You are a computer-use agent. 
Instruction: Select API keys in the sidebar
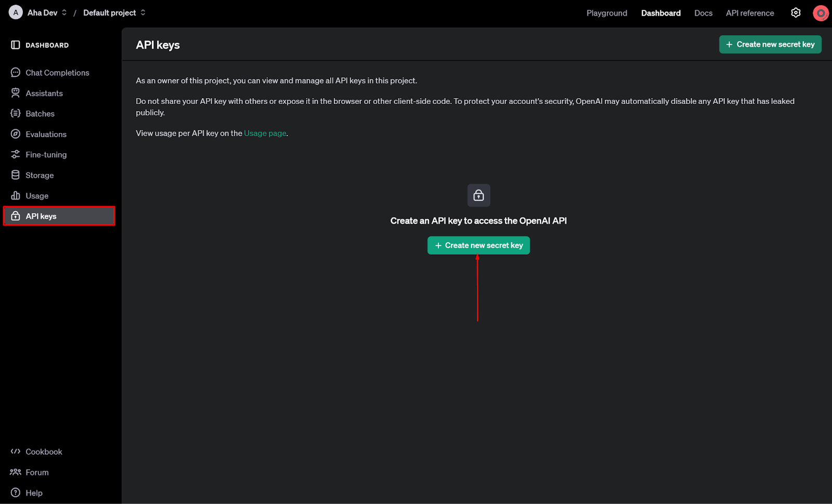pyautogui.click(x=59, y=216)
